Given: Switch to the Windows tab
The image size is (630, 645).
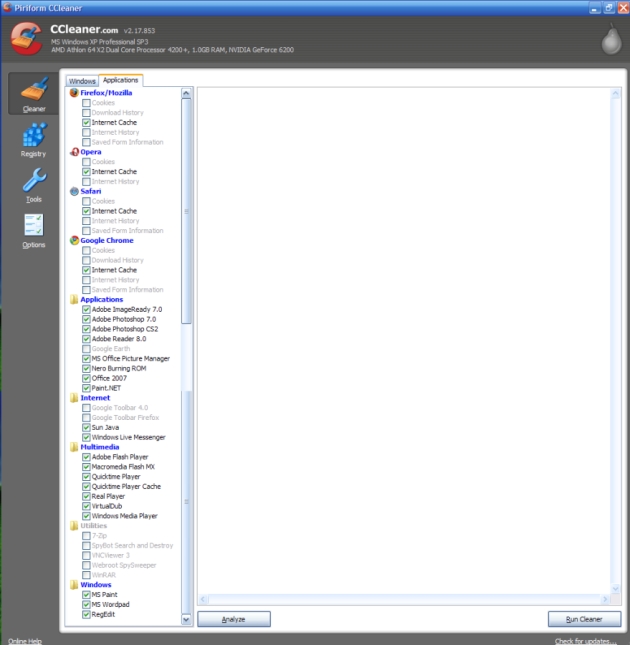Looking at the screenshot, I should coord(82,81).
